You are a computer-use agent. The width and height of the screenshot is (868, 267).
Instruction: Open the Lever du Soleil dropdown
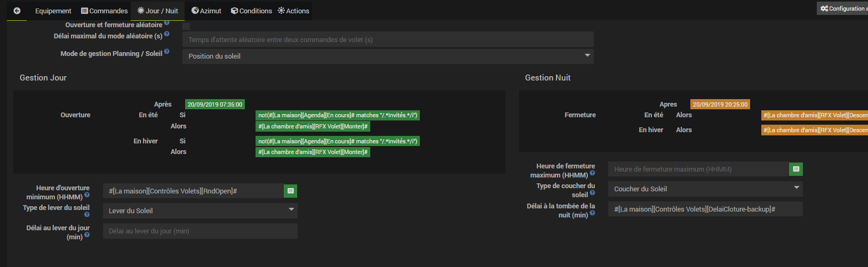pyautogui.click(x=200, y=211)
